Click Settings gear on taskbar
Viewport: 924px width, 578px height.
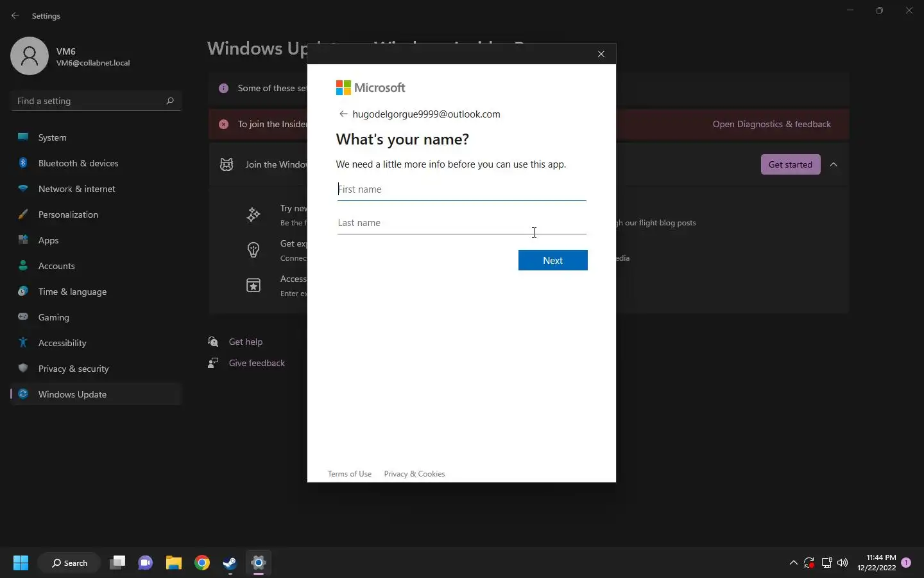259,563
